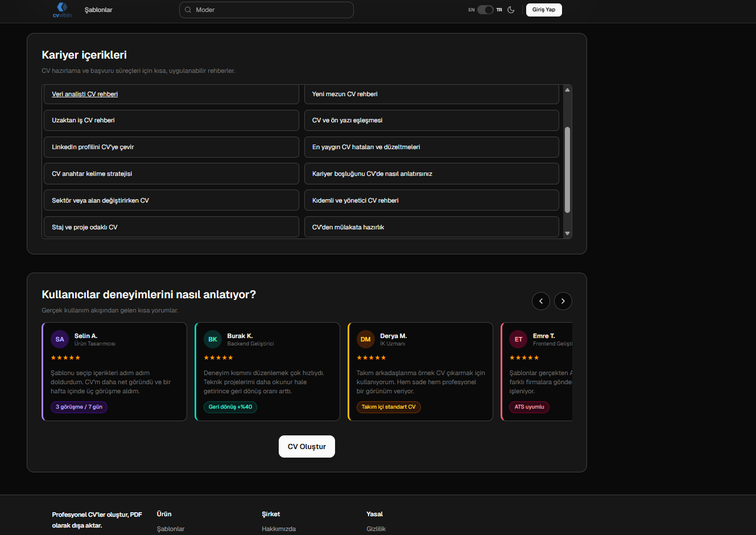The width and height of the screenshot is (756, 535).
Task: Open Yeni mezun CV rehberi guide
Action: pyautogui.click(x=432, y=94)
